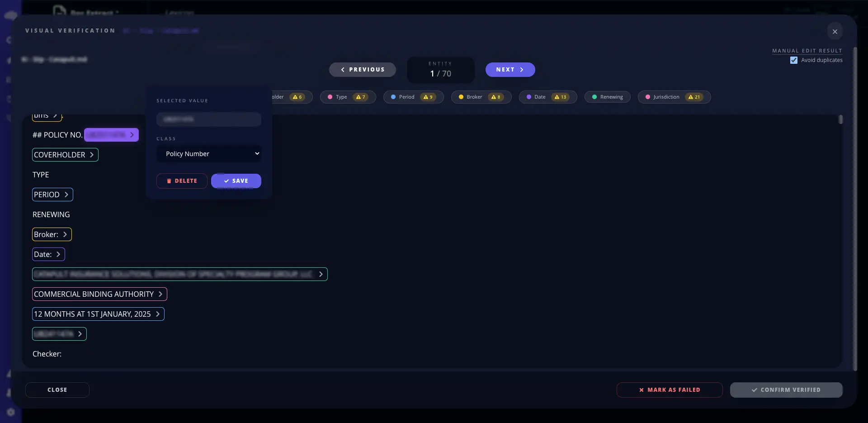
Task: Open the MANUAL EDIT RESULT option
Action: pyautogui.click(x=807, y=50)
